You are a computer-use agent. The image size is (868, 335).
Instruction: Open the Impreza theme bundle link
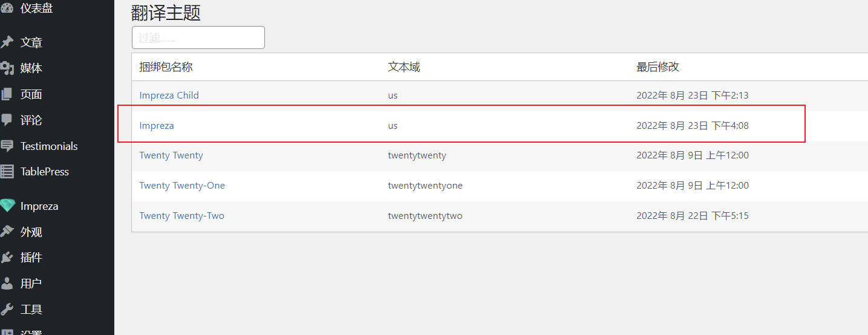tap(157, 126)
